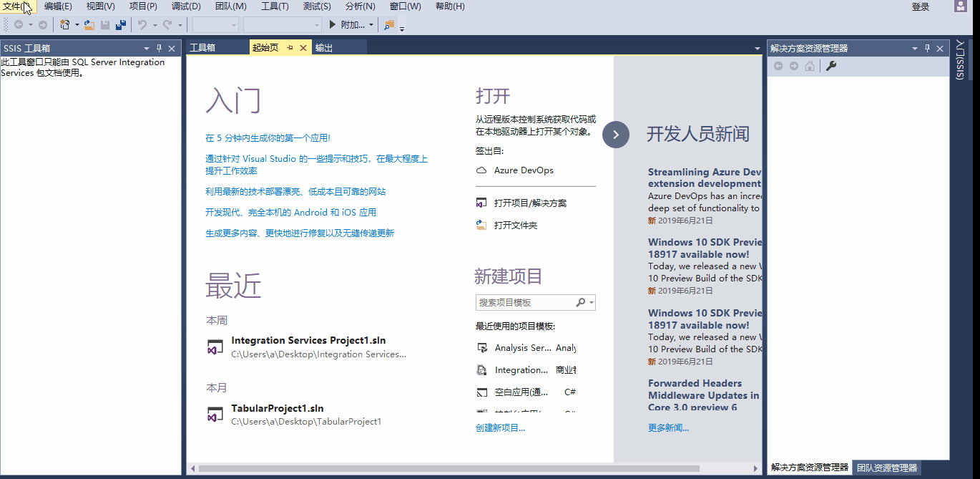Click the Back arrow in Solution Explorer

[x=779, y=66]
